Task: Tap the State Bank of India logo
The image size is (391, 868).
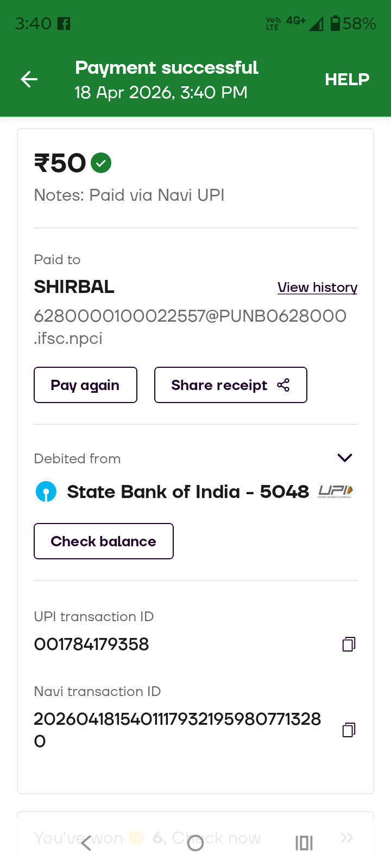Action: [46, 492]
